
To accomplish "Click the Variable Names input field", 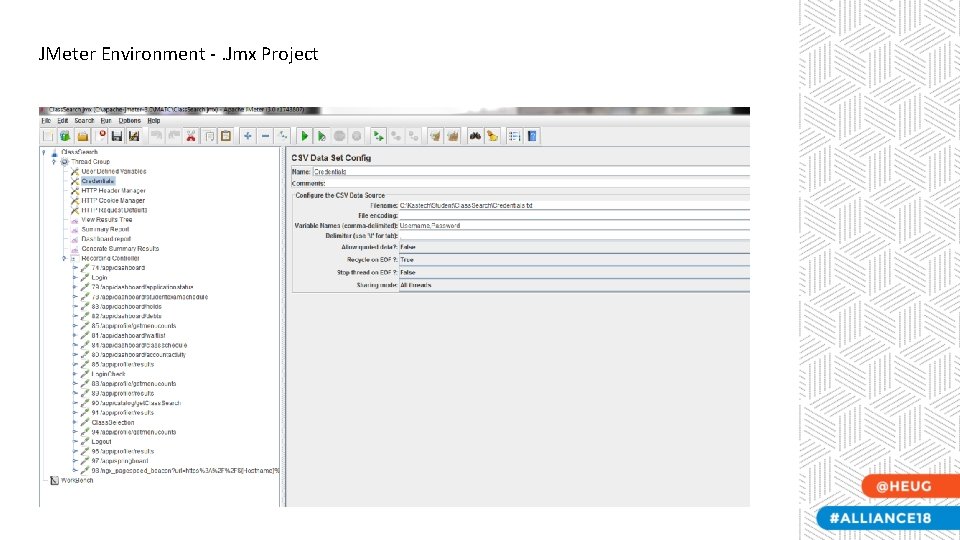I will pyautogui.click(x=574, y=226).
